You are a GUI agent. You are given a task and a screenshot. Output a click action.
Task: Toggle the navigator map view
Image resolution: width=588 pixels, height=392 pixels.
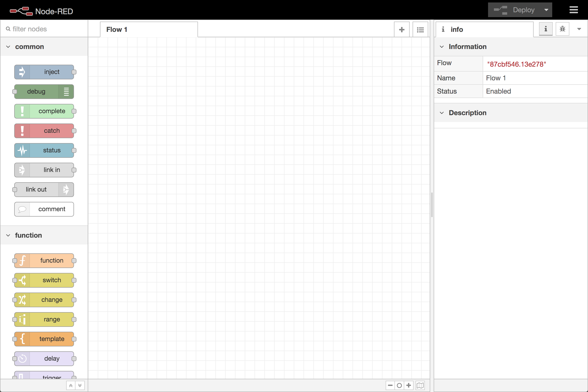[x=420, y=385]
